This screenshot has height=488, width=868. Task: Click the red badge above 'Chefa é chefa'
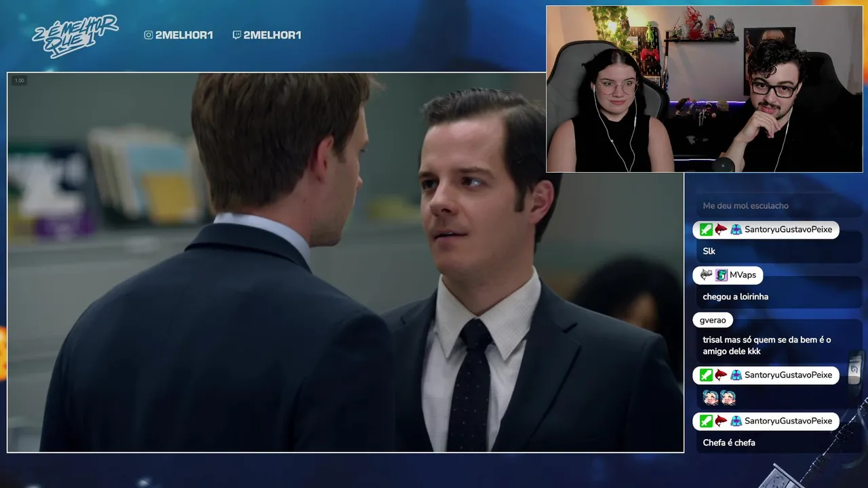[x=721, y=421]
